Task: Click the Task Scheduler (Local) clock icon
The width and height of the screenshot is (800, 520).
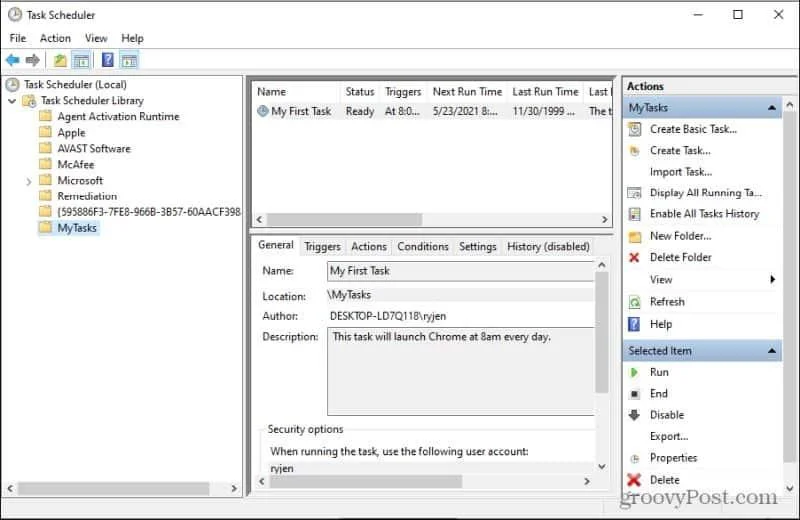Action: point(12,84)
